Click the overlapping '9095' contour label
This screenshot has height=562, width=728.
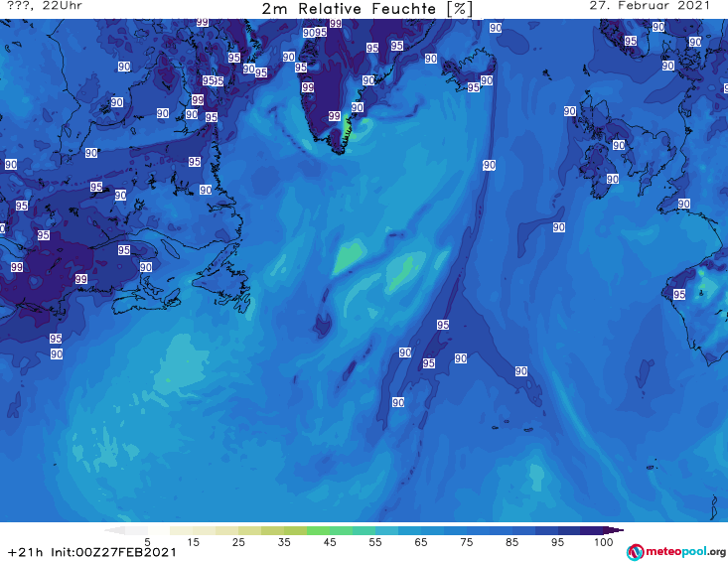[315, 33]
